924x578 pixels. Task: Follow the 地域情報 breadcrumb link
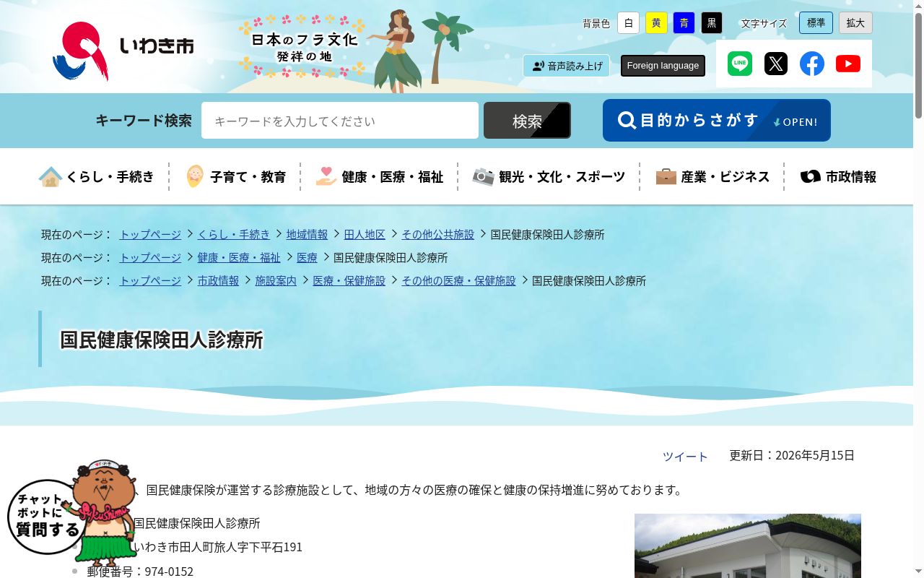(x=307, y=234)
